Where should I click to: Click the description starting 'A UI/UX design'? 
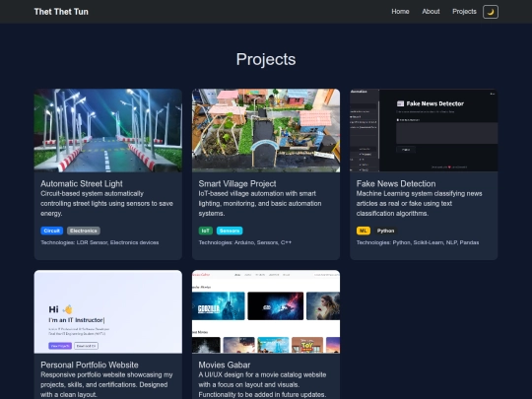click(262, 384)
